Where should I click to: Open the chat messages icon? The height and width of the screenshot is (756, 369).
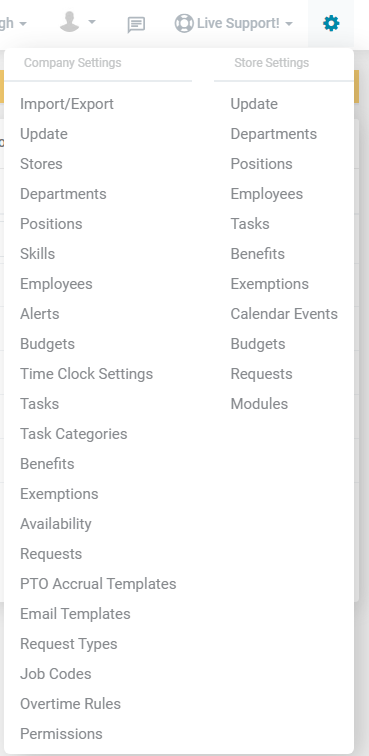(x=137, y=25)
